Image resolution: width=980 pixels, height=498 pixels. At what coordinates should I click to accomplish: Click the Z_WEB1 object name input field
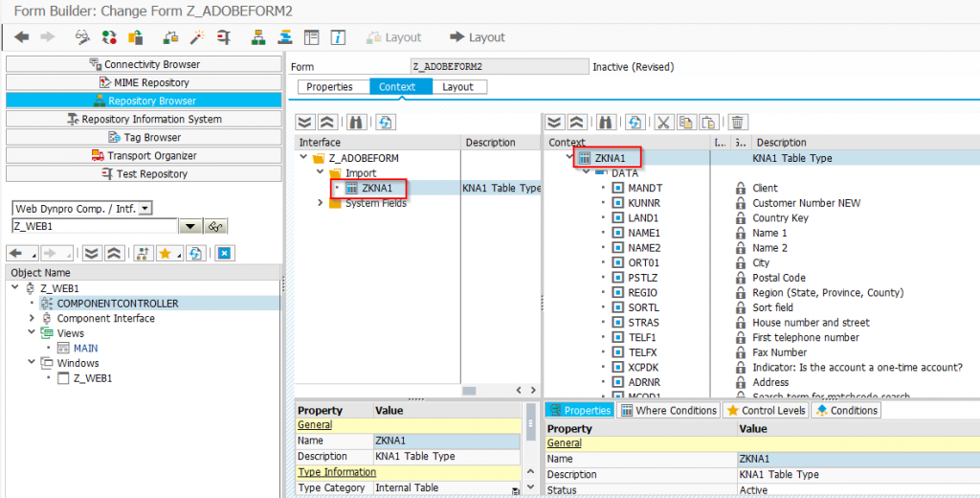[95, 226]
